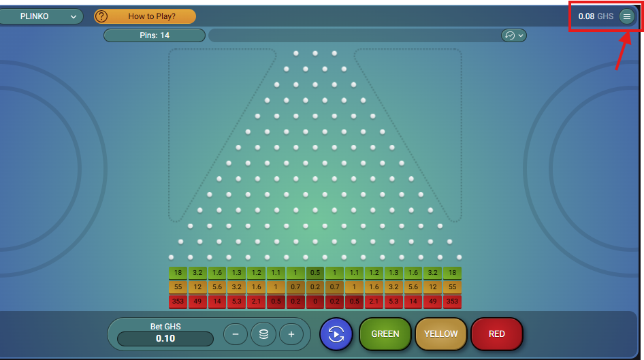Open the hamburger menu next to balance

click(x=626, y=16)
